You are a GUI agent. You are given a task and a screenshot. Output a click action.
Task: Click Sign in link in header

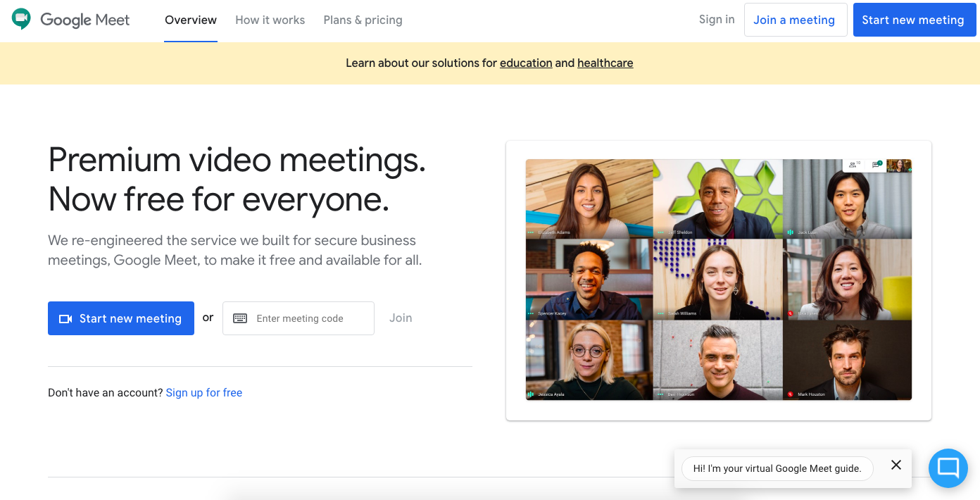pyautogui.click(x=717, y=19)
